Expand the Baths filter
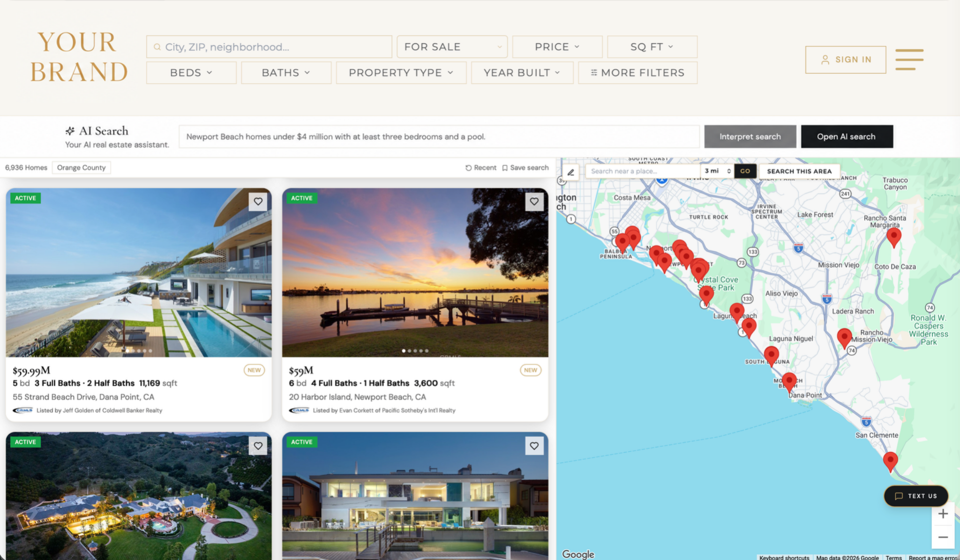960x560 pixels. click(x=286, y=73)
